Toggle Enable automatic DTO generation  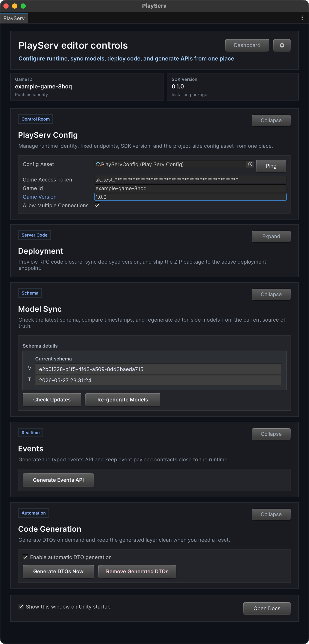coord(25,557)
